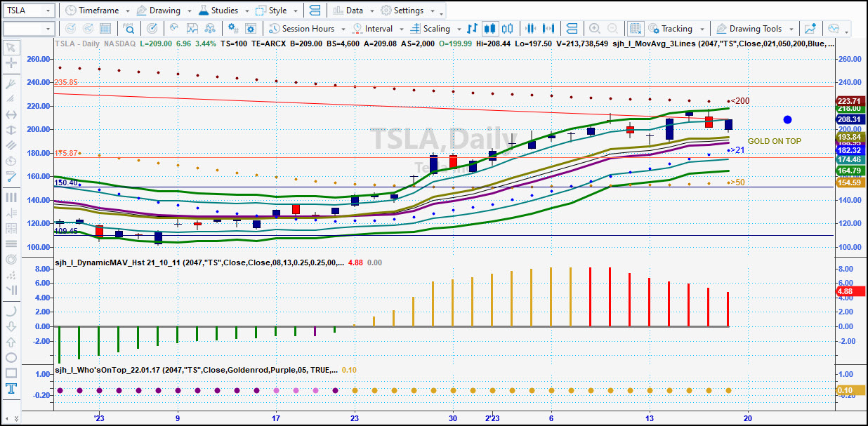Select the parallel lines channel tool
The width and height of the screenshot is (868, 426).
[11, 145]
